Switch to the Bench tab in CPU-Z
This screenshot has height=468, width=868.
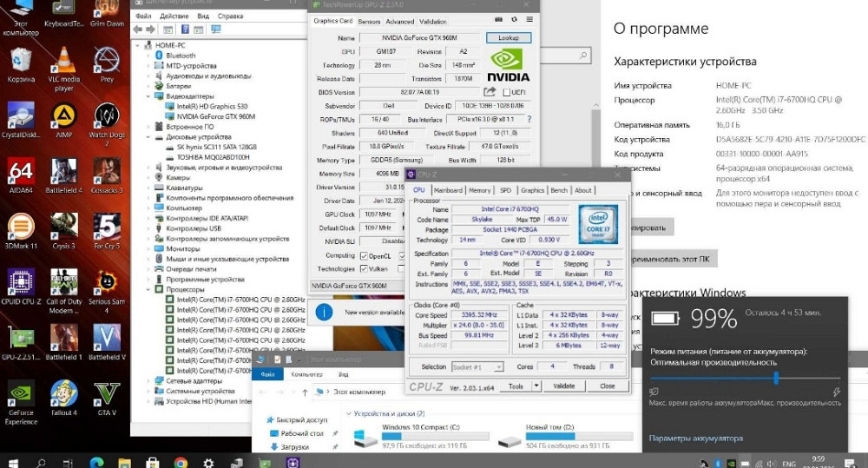(558, 190)
